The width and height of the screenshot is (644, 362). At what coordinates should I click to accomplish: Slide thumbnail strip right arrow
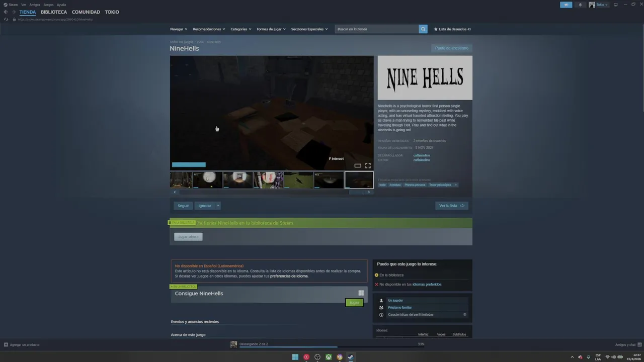coord(369,192)
